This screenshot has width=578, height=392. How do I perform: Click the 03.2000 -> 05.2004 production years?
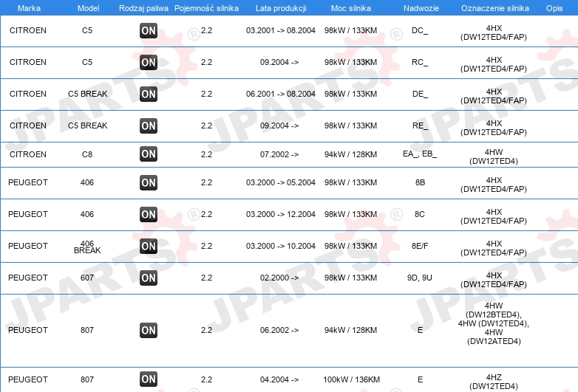point(281,182)
